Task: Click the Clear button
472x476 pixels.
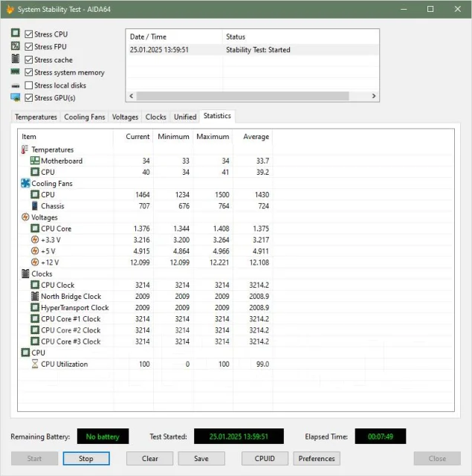Action: [x=150, y=458]
